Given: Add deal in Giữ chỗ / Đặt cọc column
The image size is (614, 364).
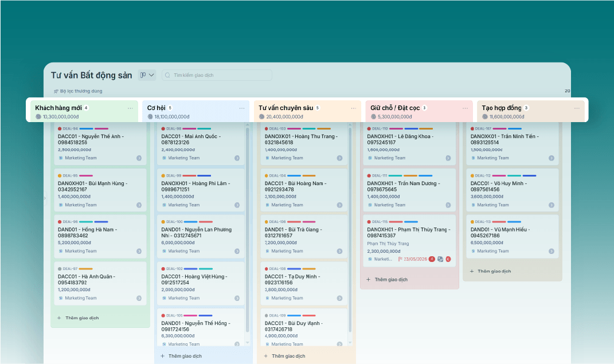Looking at the screenshot, I should point(387,280).
